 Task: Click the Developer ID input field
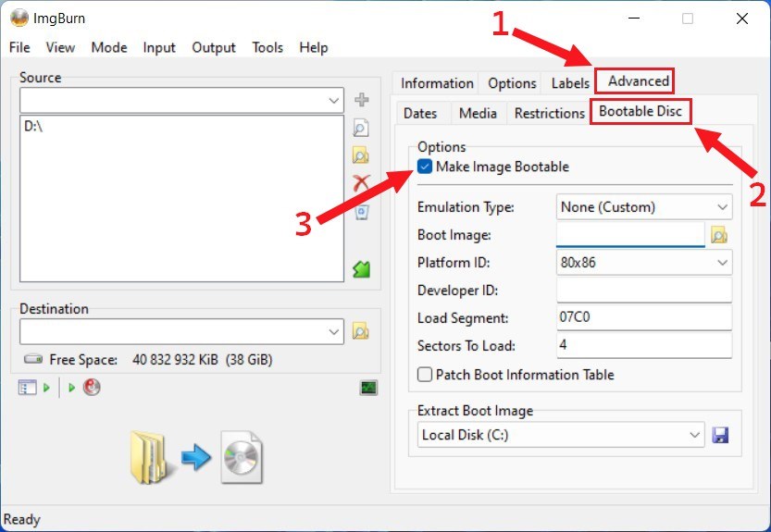click(x=644, y=291)
